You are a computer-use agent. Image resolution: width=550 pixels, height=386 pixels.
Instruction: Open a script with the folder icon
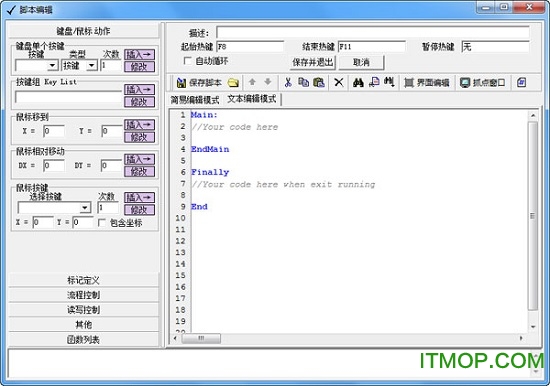(233, 83)
